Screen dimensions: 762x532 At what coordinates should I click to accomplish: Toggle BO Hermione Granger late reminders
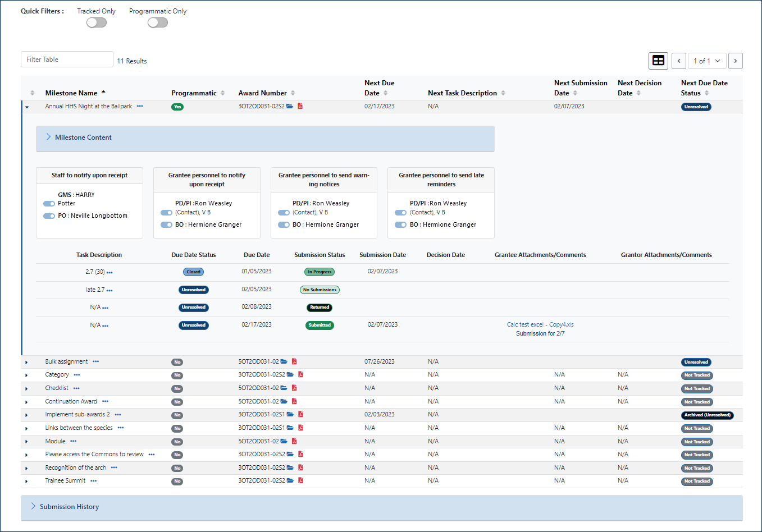click(400, 225)
